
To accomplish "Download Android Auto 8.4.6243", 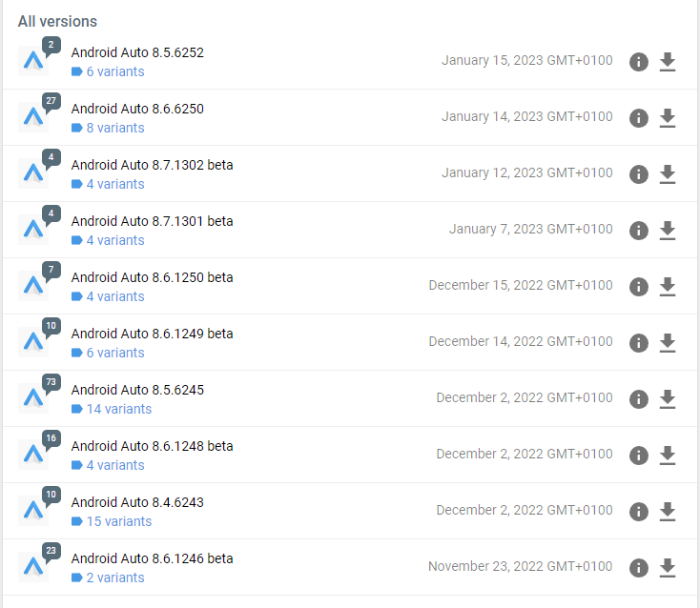I will tap(668, 512).
